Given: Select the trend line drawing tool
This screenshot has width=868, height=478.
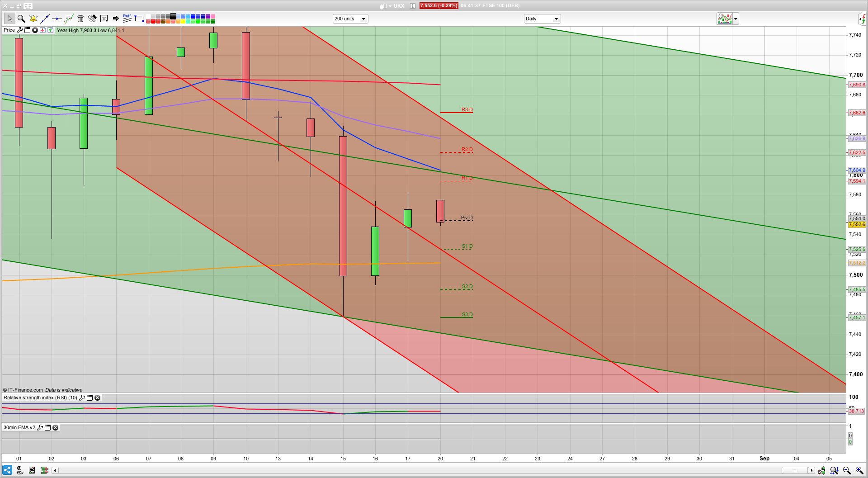Looking at the screenshot, I should click(x=45, y=19).
